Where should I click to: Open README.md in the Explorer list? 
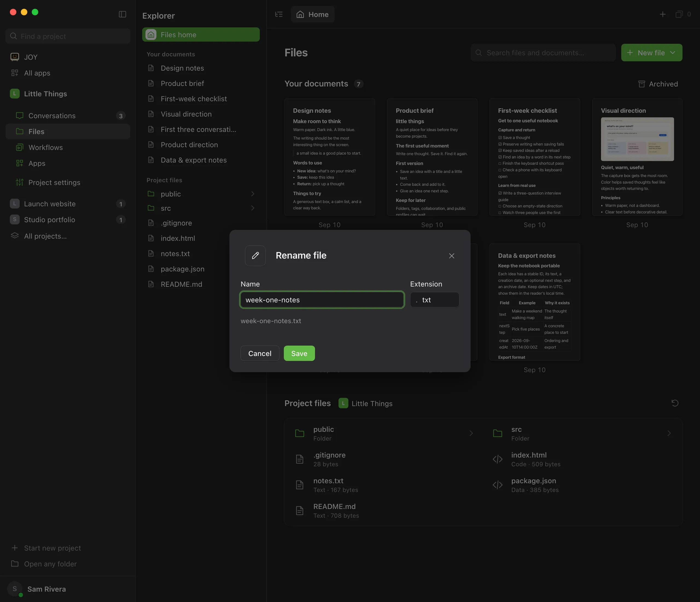201,284
